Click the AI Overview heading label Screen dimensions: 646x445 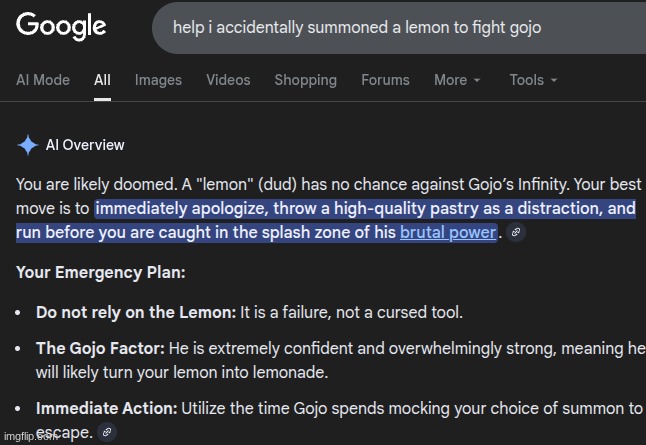pos(85,145)
